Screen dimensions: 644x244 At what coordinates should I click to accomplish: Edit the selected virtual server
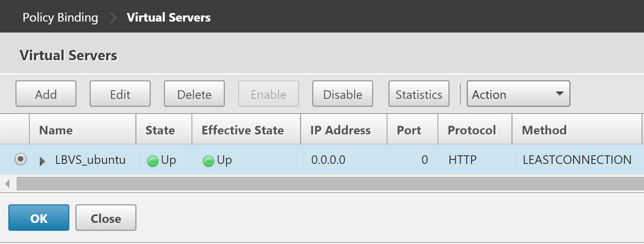120,94
